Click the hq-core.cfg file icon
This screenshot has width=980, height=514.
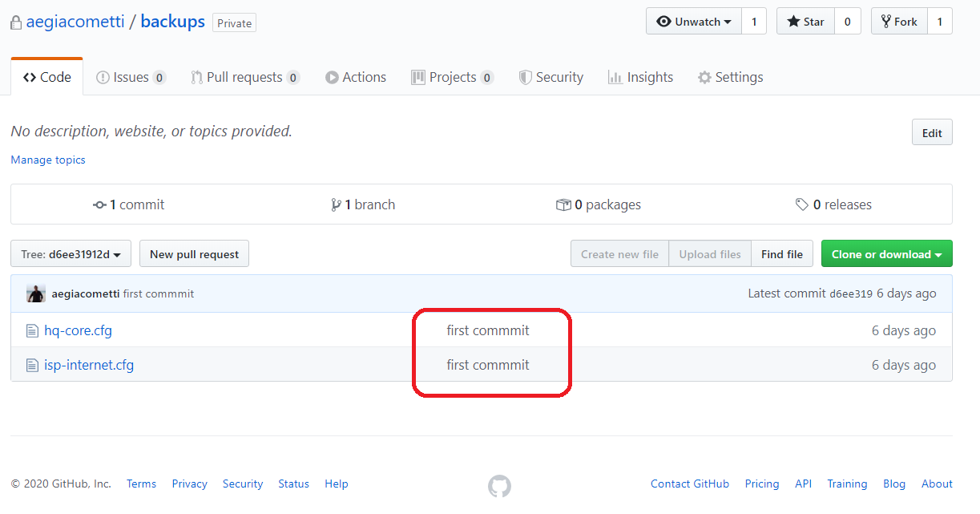(32, 330)
